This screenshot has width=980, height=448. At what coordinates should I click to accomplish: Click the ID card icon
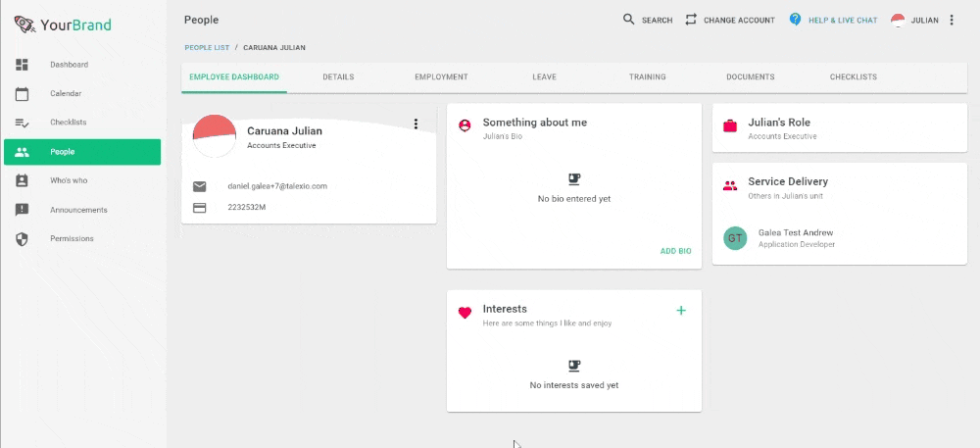tap(199, 208)
